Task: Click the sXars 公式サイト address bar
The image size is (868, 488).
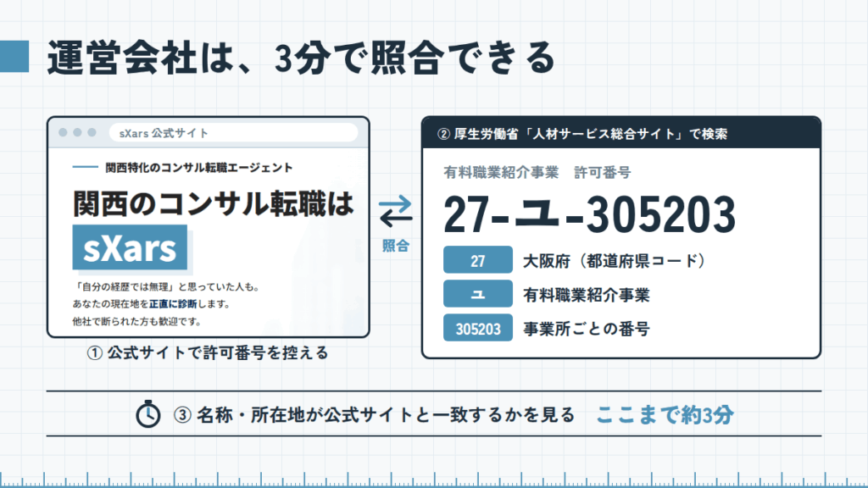Action: pos(234,133)
